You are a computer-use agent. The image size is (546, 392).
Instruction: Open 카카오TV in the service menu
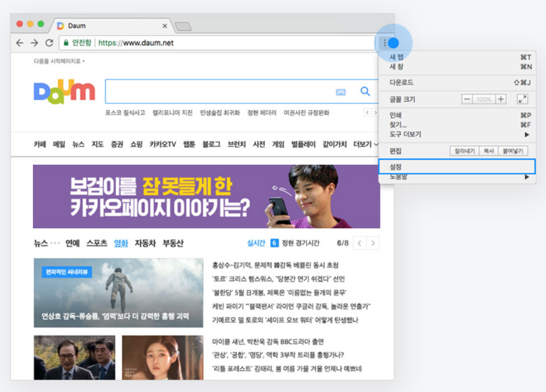pos(163,144)
